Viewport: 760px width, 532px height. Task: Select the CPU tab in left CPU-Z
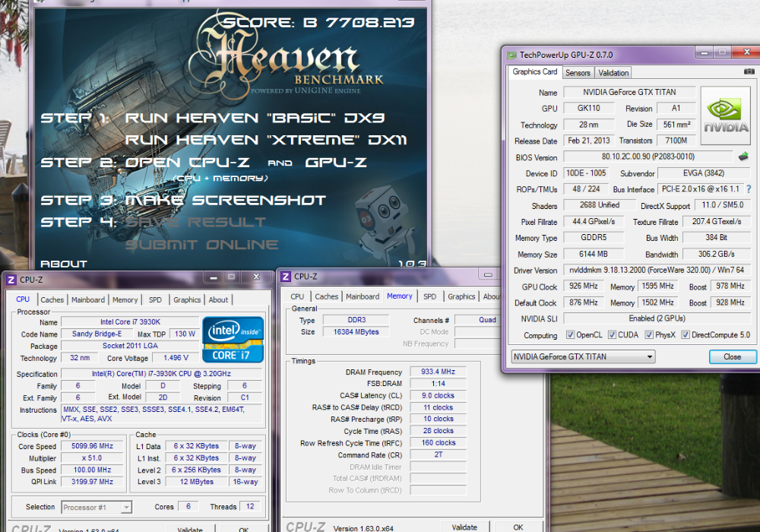(x=23, y=299)
